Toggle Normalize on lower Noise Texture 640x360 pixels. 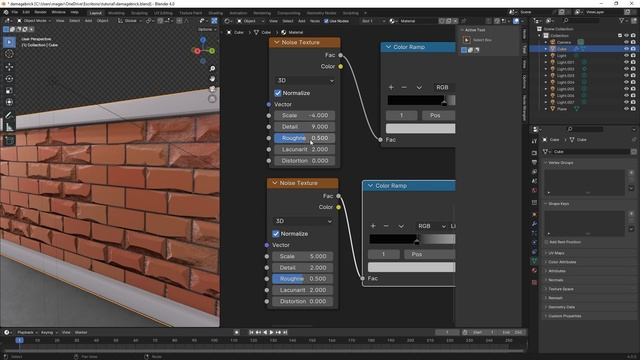[x=276, y=234]
